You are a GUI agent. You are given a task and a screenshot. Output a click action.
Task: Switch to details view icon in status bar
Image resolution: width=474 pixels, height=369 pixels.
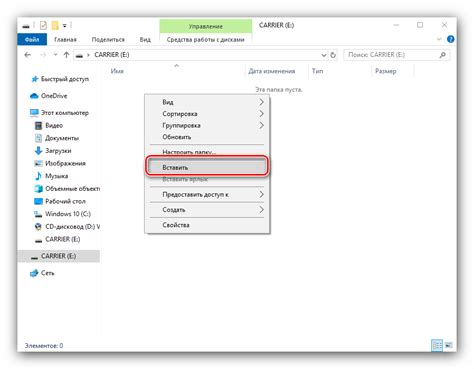tap(437, 345)
